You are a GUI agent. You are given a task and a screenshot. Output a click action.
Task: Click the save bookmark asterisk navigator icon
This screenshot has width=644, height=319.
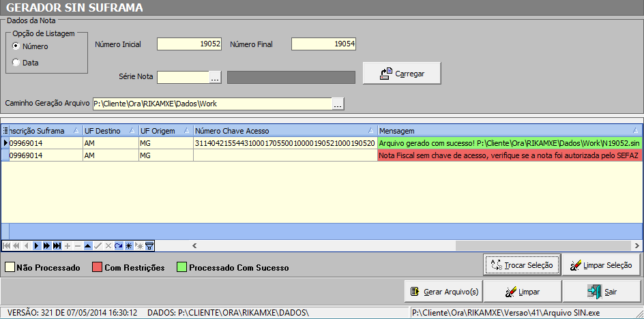click(128, 246)
